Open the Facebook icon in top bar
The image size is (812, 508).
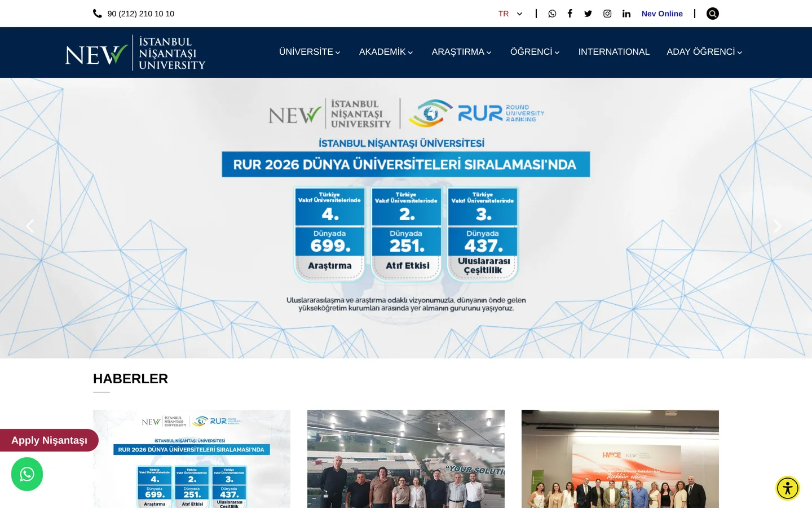[570, 14]
